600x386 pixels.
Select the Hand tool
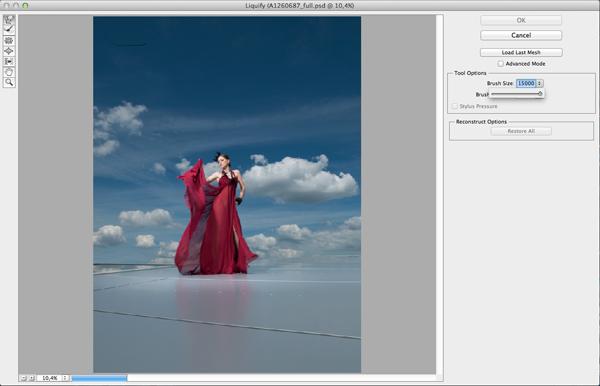click(9, 72)
